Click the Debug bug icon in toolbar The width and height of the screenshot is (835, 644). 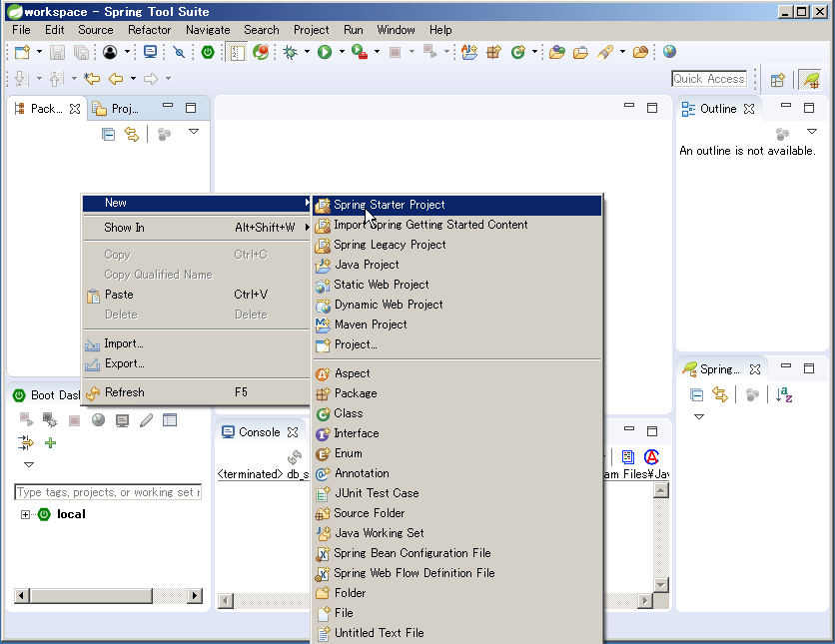pos(291,52)
